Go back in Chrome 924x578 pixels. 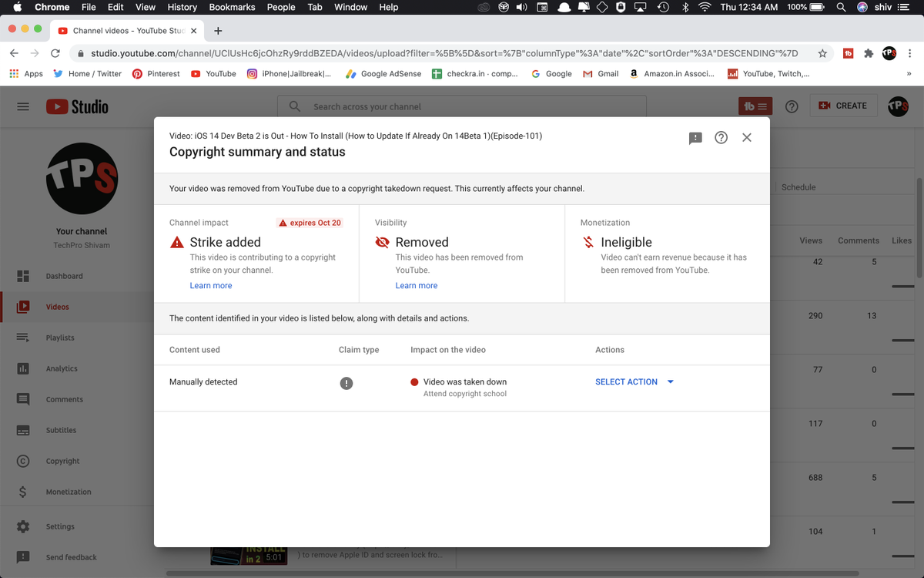click(14, 53)
